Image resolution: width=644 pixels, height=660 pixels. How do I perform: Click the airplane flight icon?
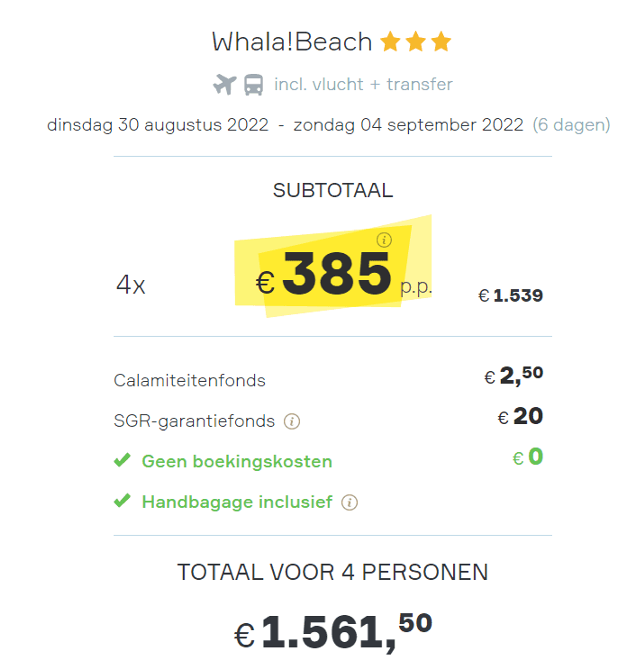tap(225, 84)
